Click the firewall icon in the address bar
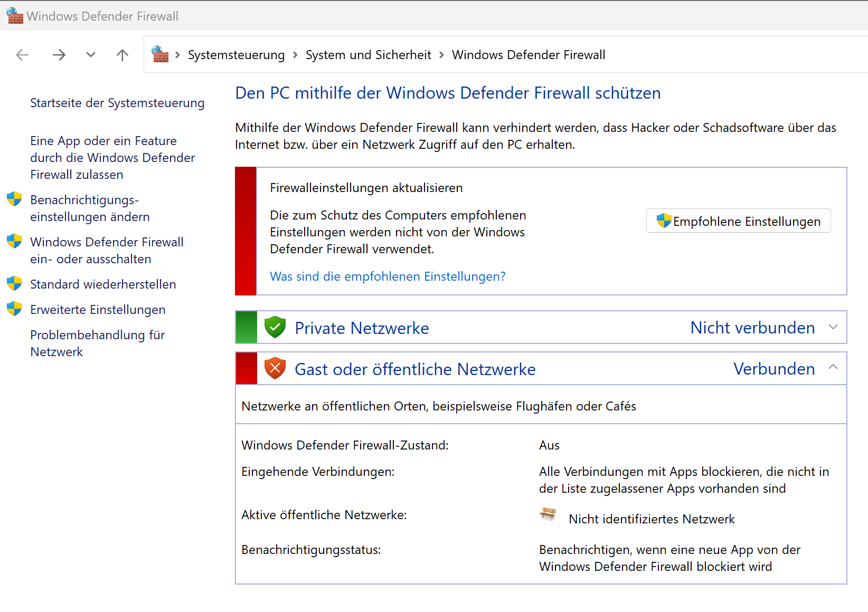The image size is (868, 612). coord(160,54)
